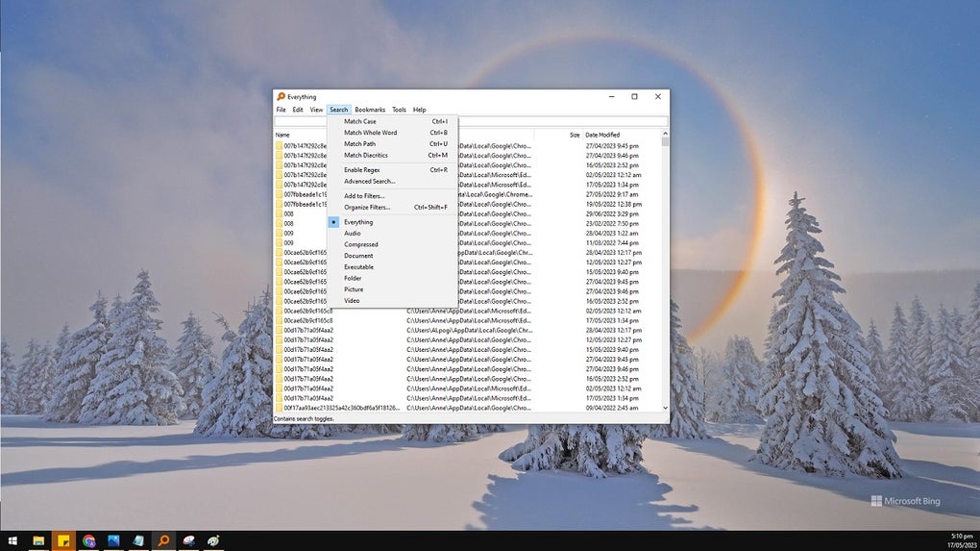The width and height of the screenshot is (980, 551).
Task: Open the Windows Start menu
Action: [12, 541]
